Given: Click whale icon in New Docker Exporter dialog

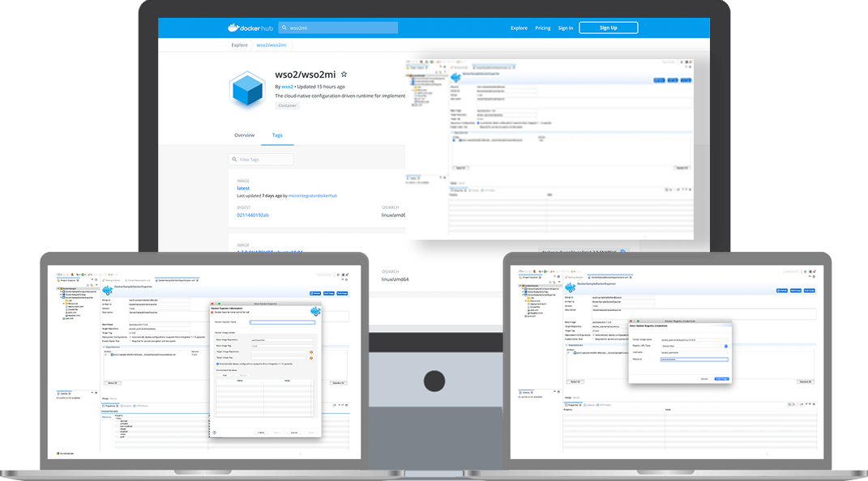Looking at the screenshot, I should click(x=314, y=312).
